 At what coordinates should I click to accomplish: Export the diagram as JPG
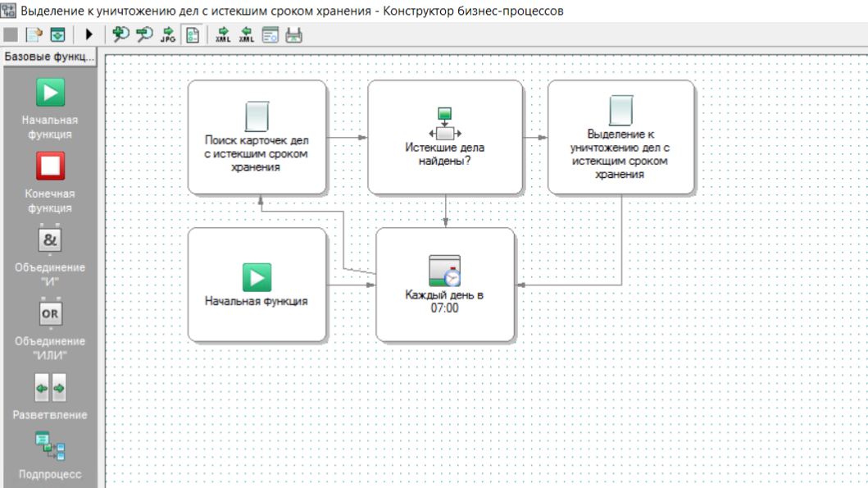(168, 34)
